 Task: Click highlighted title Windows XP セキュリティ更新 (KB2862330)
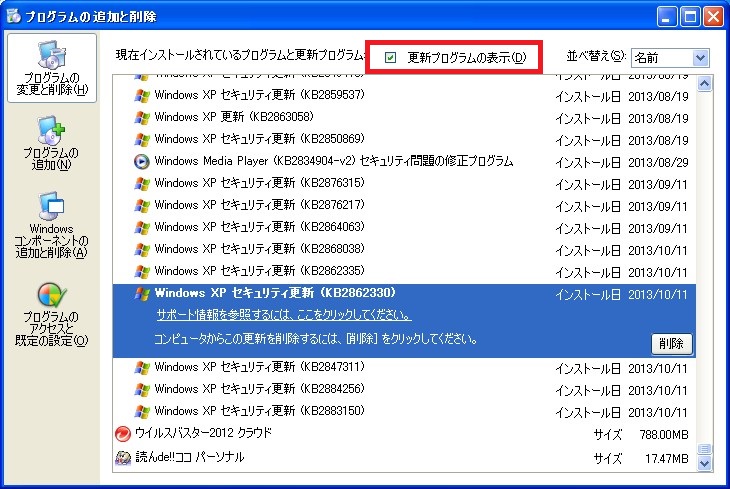tap(275, 293)
